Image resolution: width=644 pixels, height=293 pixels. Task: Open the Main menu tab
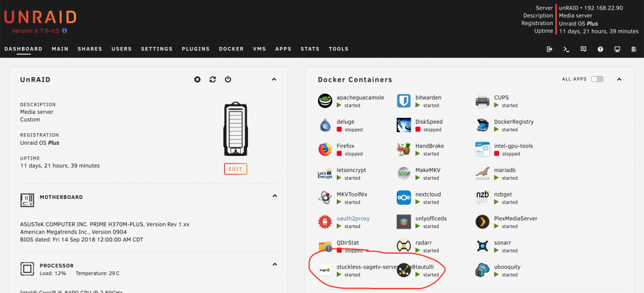60,49
